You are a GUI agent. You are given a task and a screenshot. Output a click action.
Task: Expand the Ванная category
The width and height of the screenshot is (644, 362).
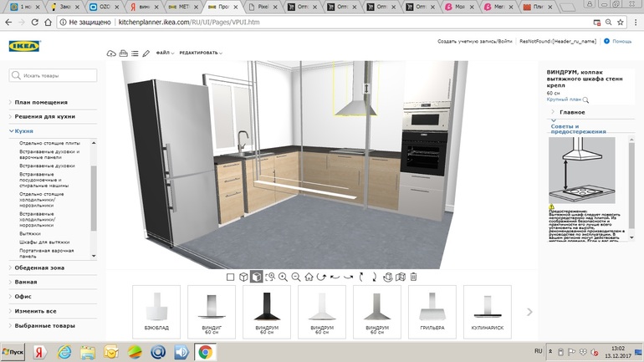[x=26, y=282]
